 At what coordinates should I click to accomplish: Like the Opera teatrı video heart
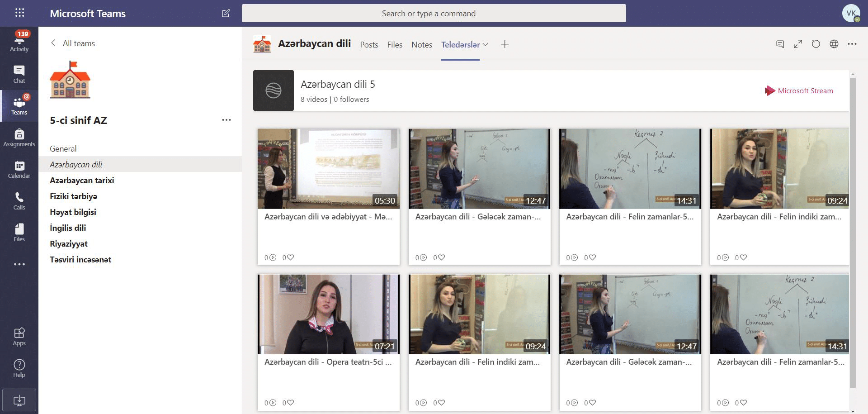[290, 402]
